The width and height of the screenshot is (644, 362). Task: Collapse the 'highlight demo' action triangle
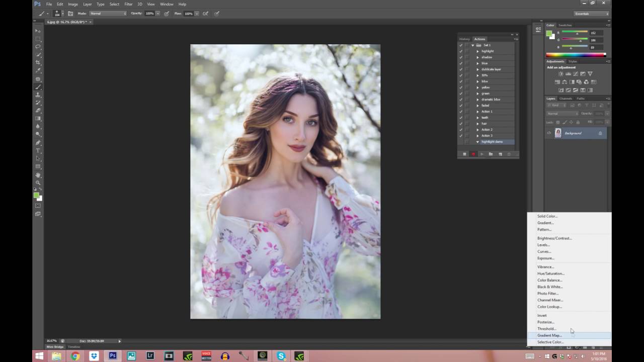(x=477, y=142)
